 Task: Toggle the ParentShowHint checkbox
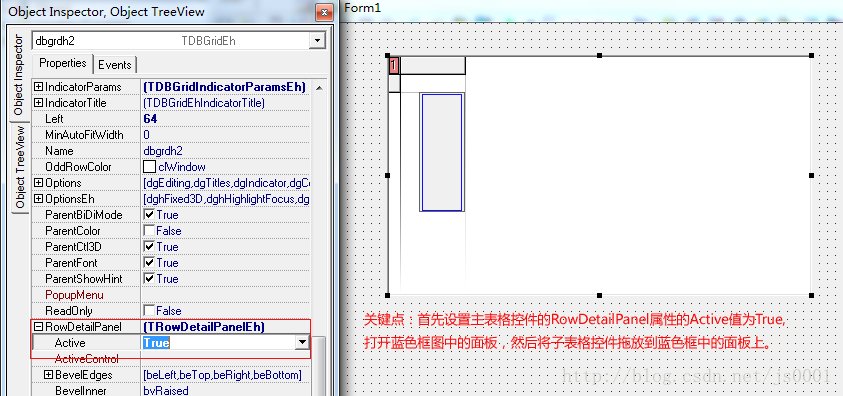pyautogui.click(x=149, y=279)
